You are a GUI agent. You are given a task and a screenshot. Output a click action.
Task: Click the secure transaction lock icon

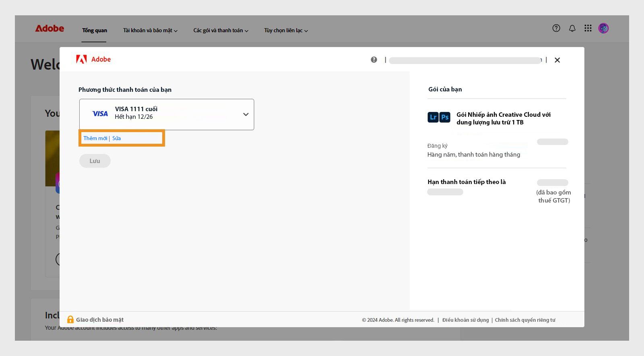click(x=70, y=319)
